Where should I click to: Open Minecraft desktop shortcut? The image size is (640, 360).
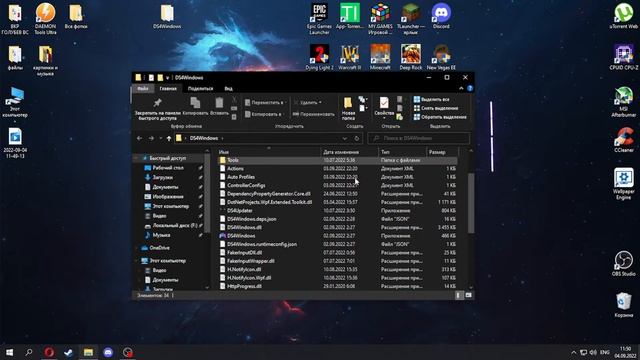(380, 57)
